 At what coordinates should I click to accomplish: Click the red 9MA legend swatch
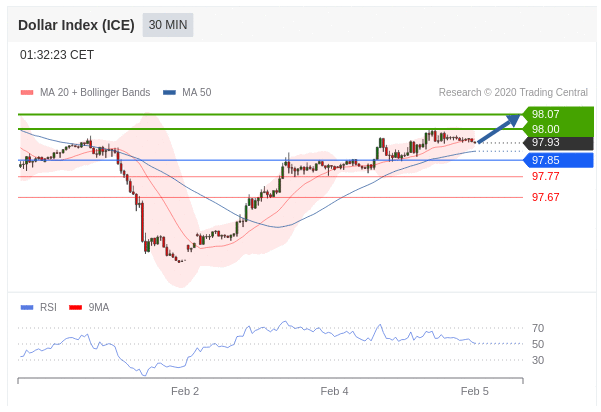pyautogui.click(x=75, y=308)
